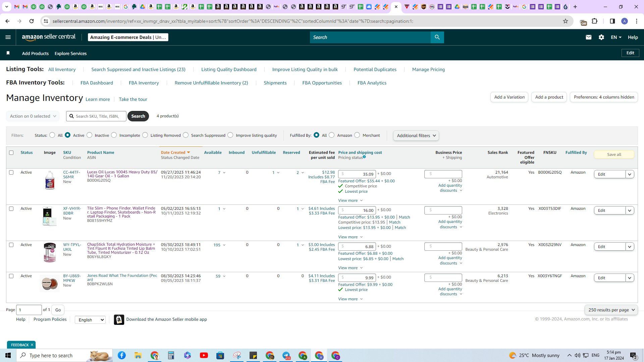Open Preferences: 4 columns hidden
The height and width of the screenshot is (362, 644).
pyautogui.click(x=604, y=97)
